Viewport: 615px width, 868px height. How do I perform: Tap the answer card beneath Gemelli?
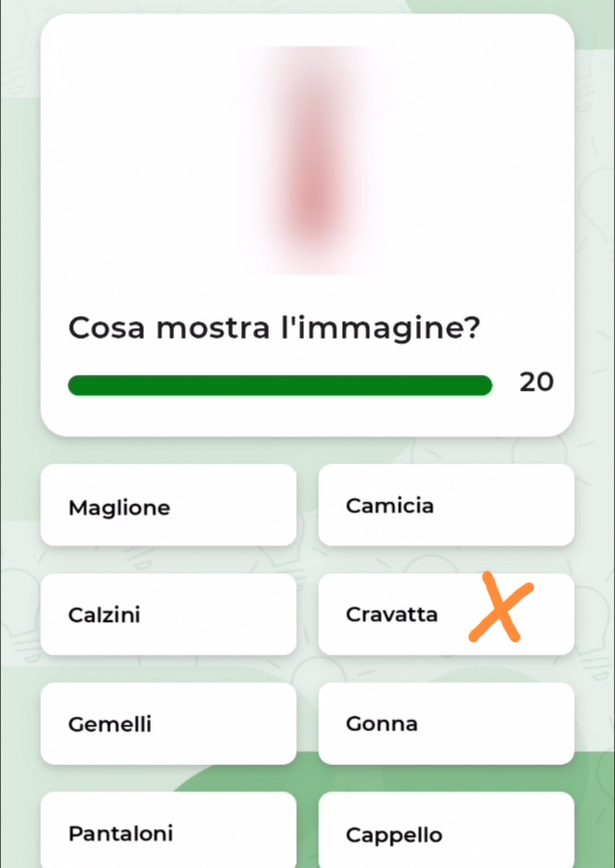coord(169,831)
